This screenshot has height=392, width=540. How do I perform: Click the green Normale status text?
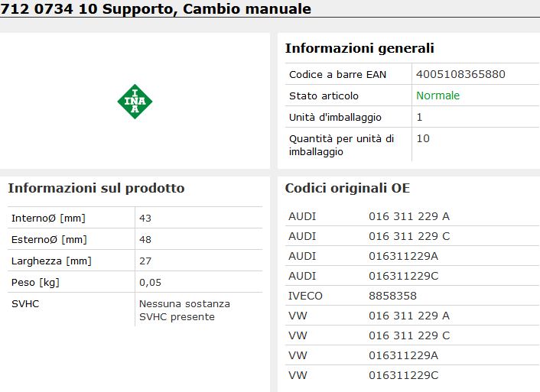[438, 96]
